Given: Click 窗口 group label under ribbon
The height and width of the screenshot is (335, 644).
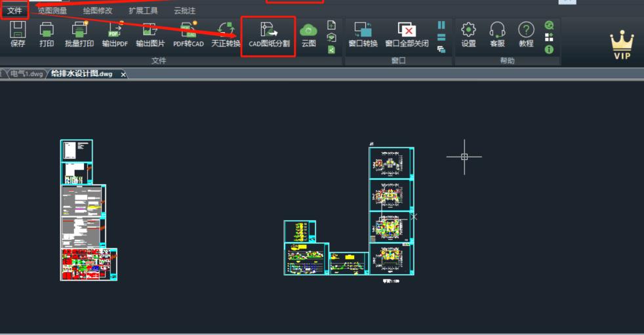Looking at the screenshot, I should (398, 61).
